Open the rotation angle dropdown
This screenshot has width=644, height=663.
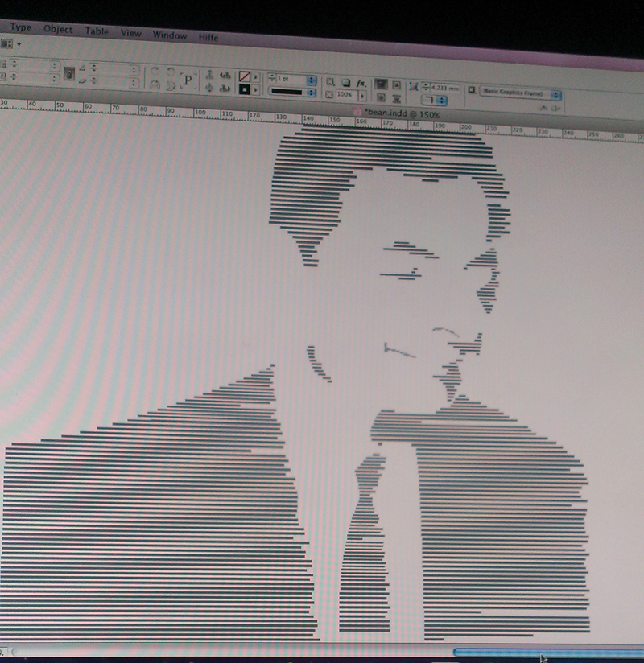click(x=134, y=70)
